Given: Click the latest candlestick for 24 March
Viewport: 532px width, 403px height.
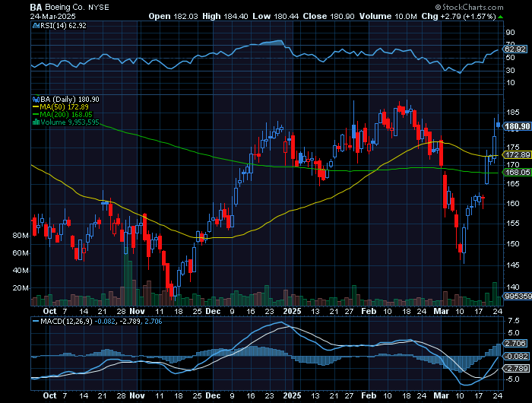Looking at the screenshot, I should point(498,125).
